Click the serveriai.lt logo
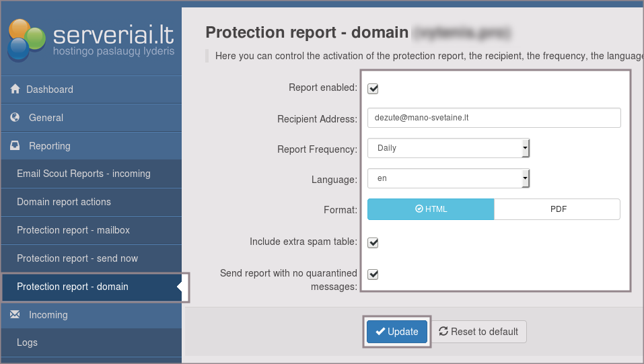644x364 pixels. click(91, 38)
